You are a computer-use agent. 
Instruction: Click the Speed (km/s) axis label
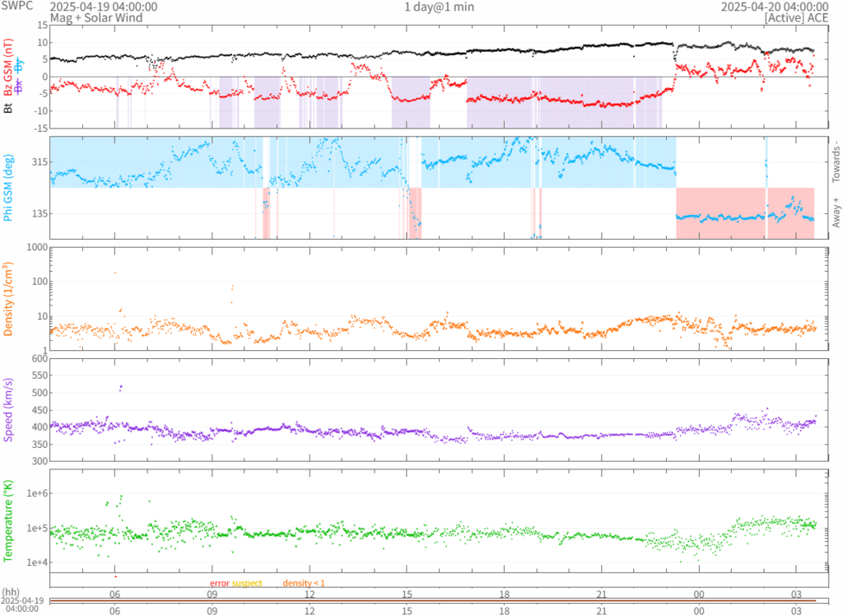coord(9,409)
